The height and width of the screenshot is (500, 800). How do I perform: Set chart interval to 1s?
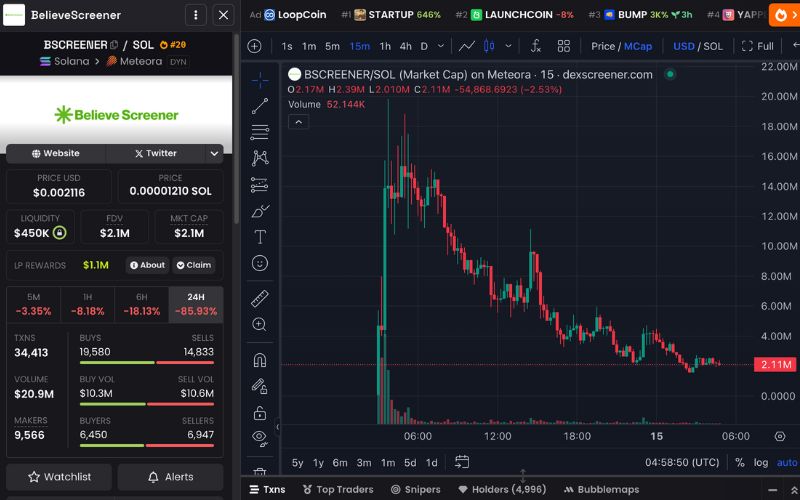287,46
